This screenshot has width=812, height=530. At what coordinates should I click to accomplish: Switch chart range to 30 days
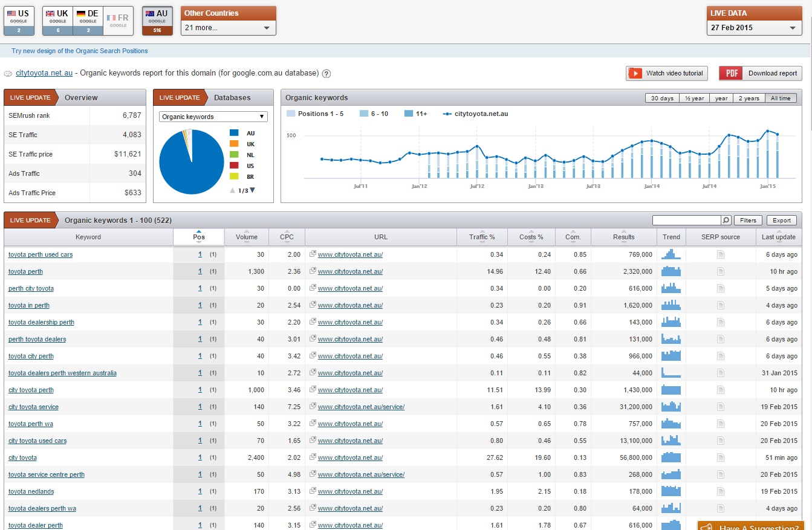[662, 99]
